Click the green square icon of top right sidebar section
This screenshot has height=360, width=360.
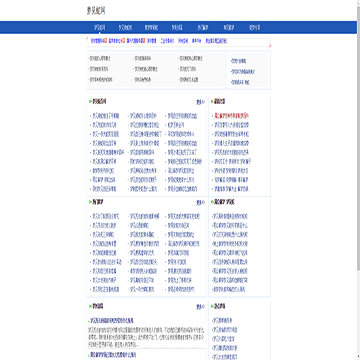coord(212,101)
